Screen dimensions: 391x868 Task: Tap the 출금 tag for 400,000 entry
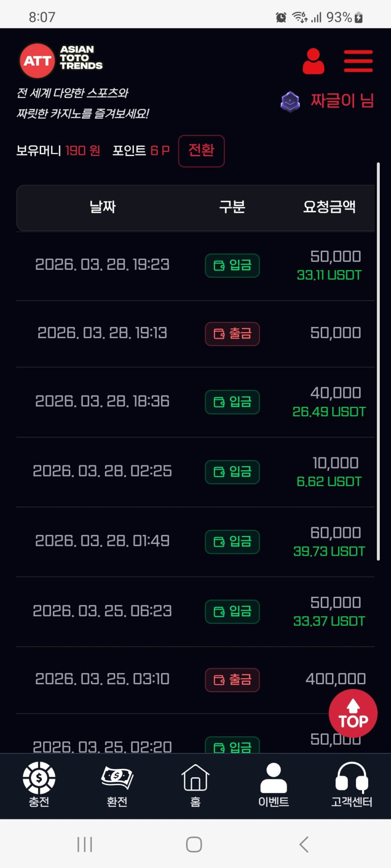click(x=232, y=680)
